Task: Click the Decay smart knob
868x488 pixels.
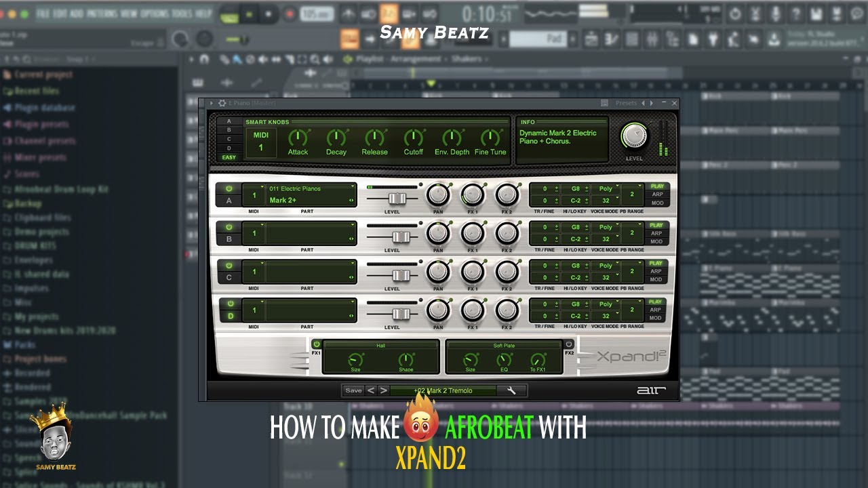Action: click(x=336, y=138)
